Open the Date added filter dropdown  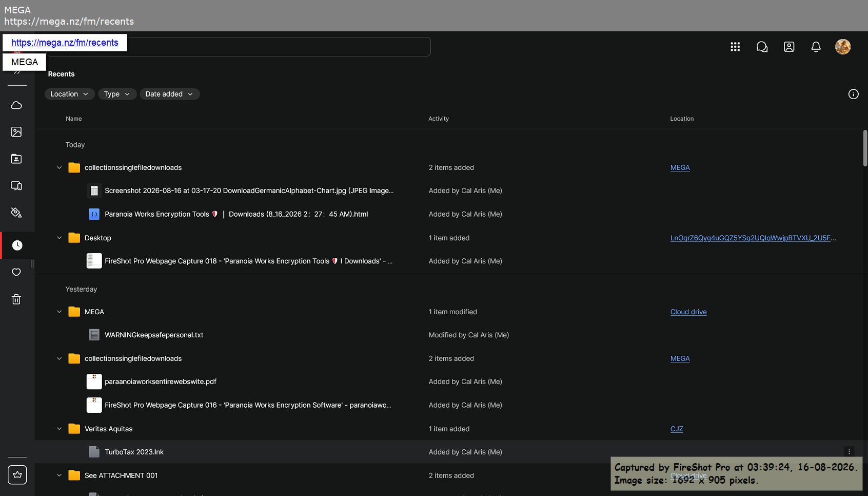(169, 94)
